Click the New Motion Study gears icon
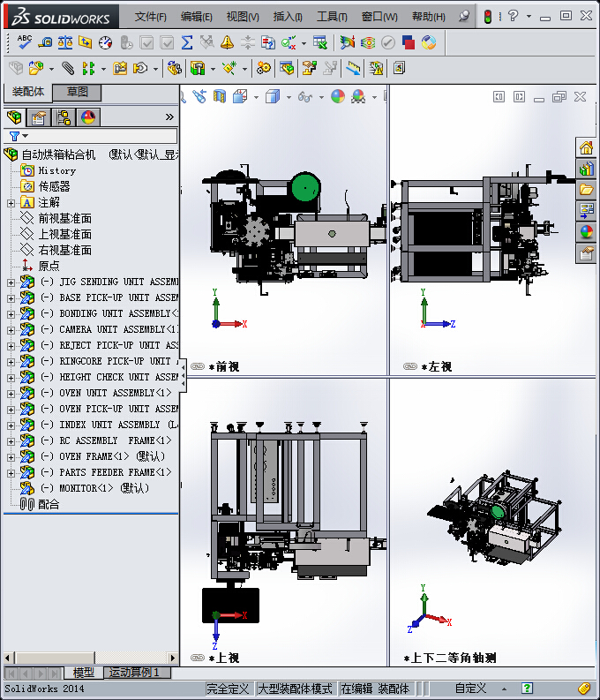 [x=264, y=68]
